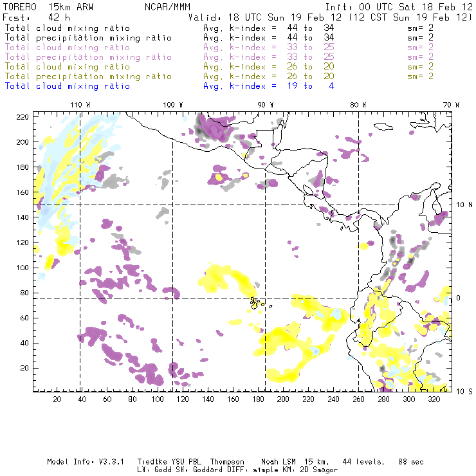The height and width of the screenshot is (476, 476).
Task: Select the "Fcst: 42 h" forecast hour text
Action: pyautogui.click(x=36, y=17)
